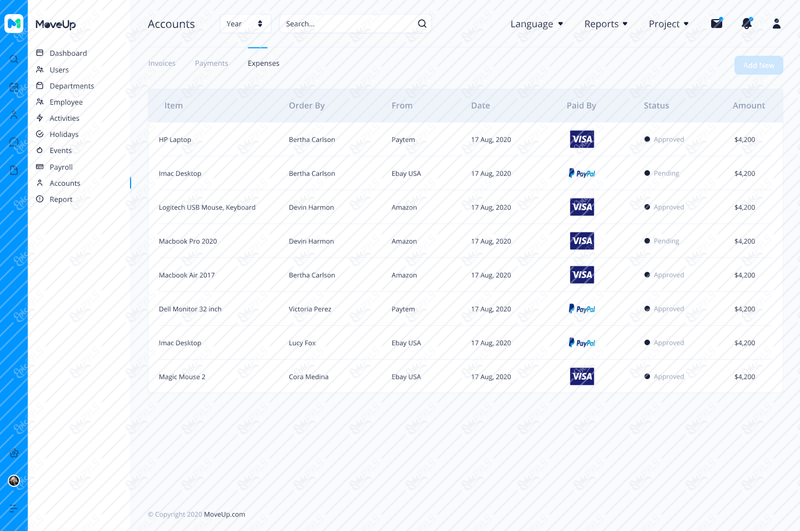The image size is (800, 531).
Task: Select the Macbook Air 2017 item
Action: (187, 275)
